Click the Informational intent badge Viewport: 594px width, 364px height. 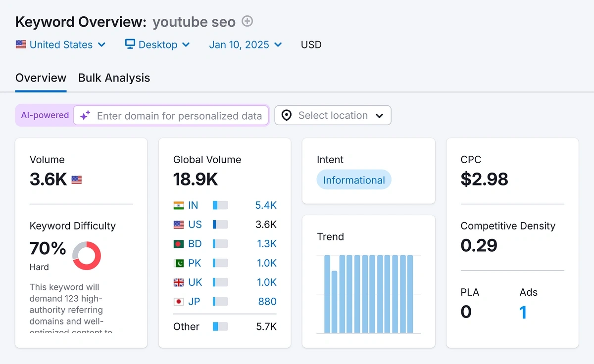coord(354,180)
